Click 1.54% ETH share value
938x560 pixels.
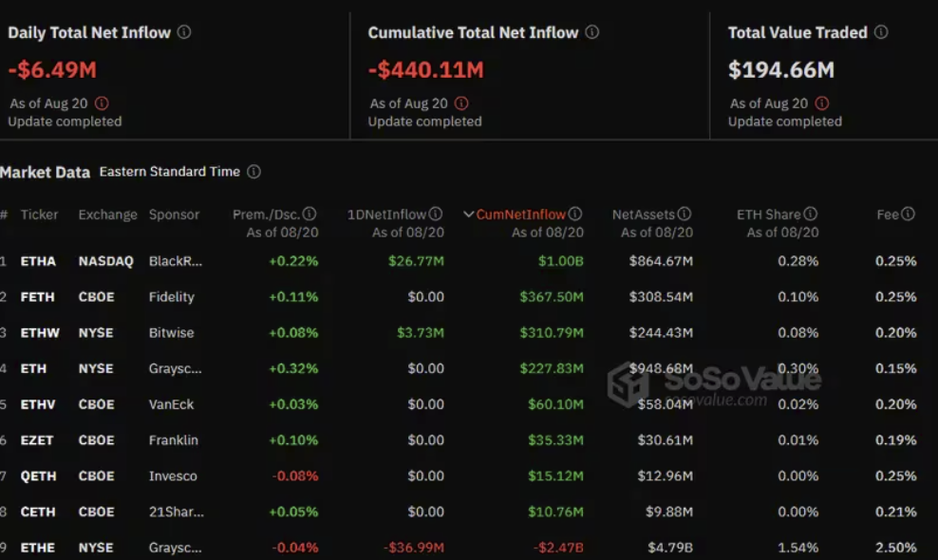click(798, 548)
